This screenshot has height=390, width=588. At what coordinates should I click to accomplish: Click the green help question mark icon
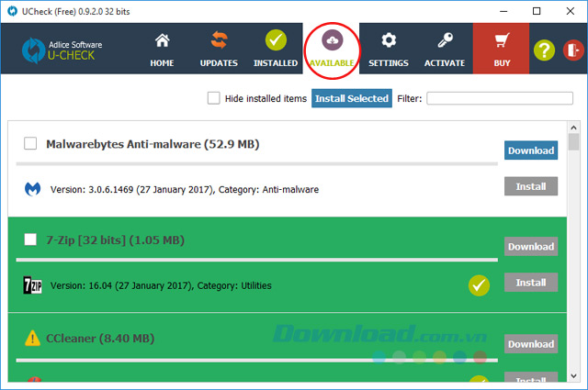coord(545,50)
